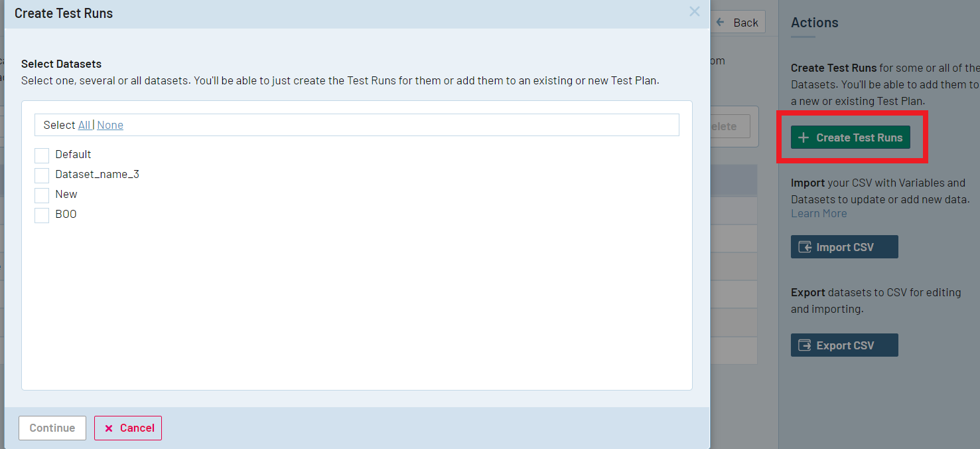Check the Default dataset checkbox
The height and width of the screenshot is (449, 980).
41,155
